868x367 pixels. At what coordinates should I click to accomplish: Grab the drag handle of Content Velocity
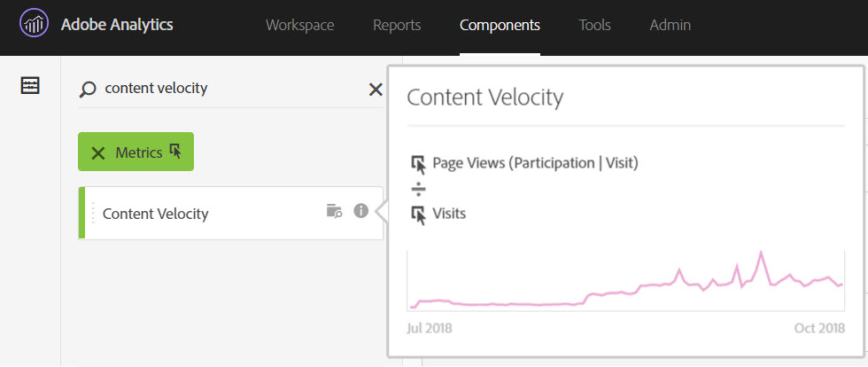pos(93,214)
